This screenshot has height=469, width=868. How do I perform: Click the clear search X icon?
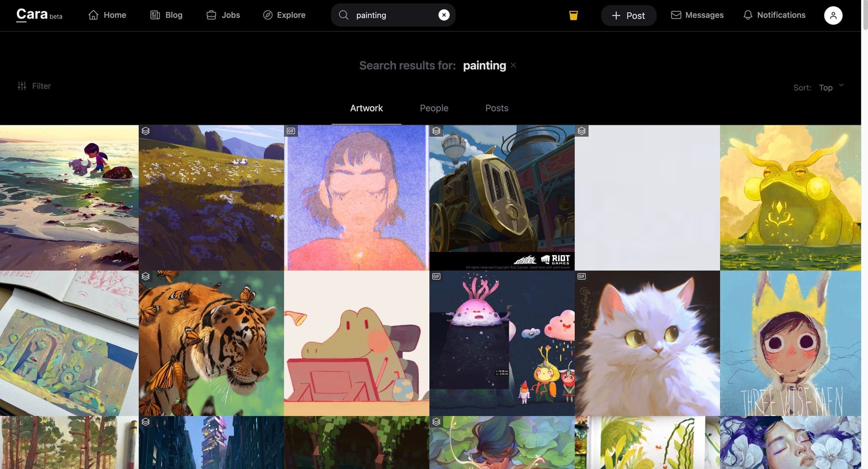pos(444,15)
